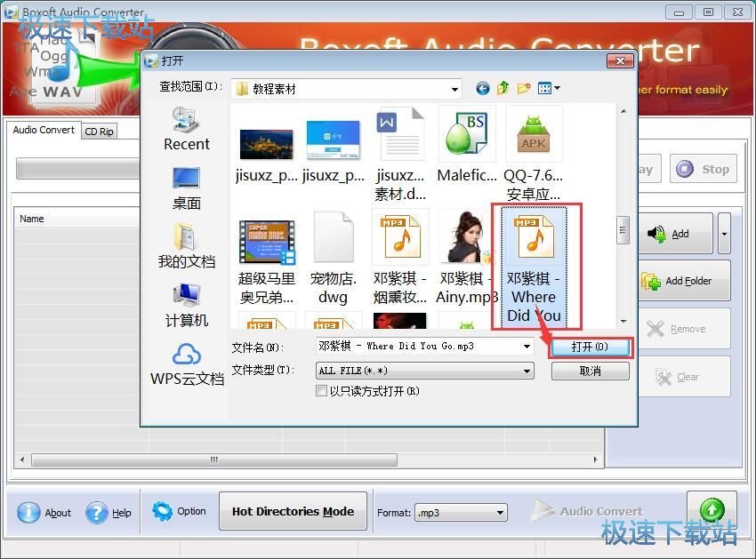Click main list horizontal scrollbar right arrow
This screenshot has height=559, width=756.
coord(595,459)
